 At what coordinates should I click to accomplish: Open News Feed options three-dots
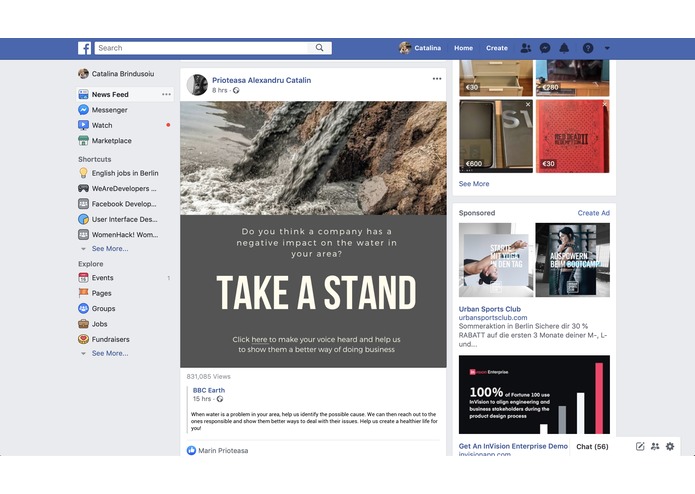[166, 94]
